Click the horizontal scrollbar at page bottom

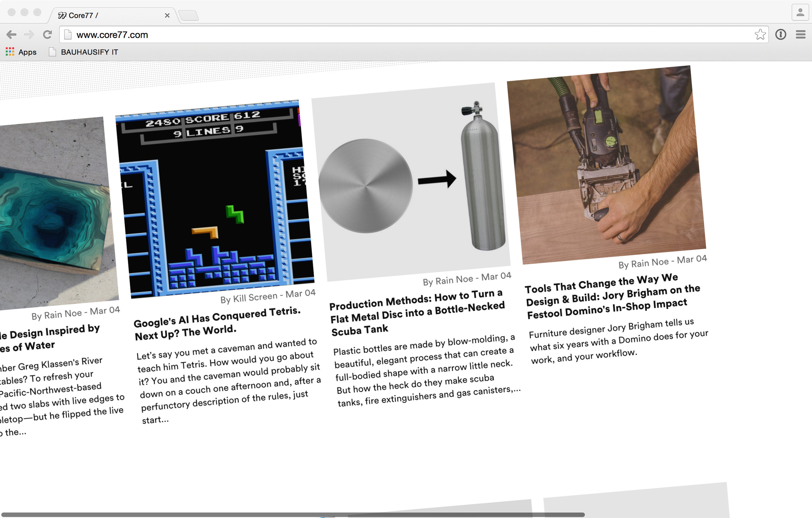click(x=293, y=514)
